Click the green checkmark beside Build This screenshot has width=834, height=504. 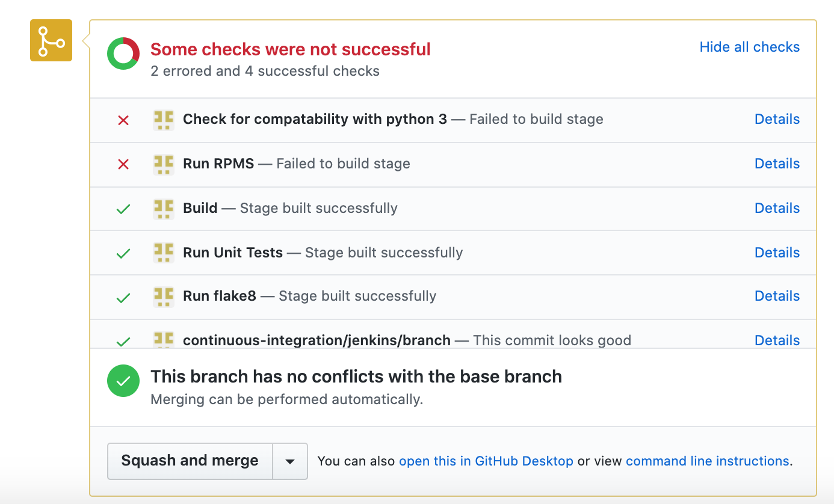(x=123, y=209)
